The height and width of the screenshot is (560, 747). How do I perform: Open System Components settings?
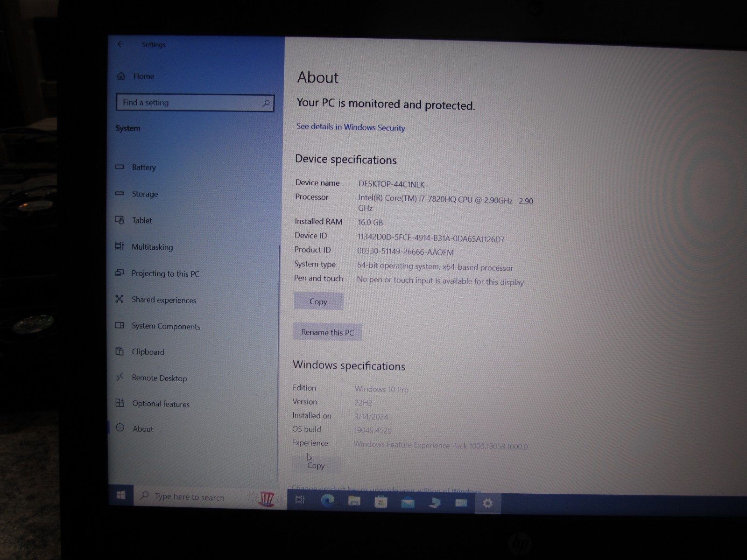click(158, 326)
